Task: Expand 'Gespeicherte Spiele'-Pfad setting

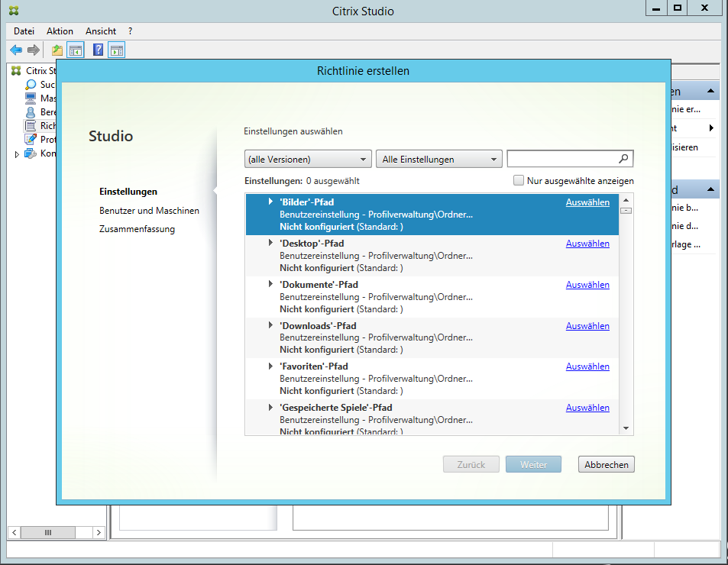Action: point(270,407)
